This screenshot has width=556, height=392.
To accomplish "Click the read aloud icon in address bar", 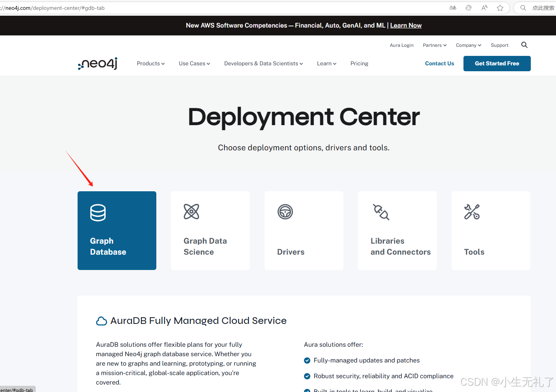I will point(484,8).
